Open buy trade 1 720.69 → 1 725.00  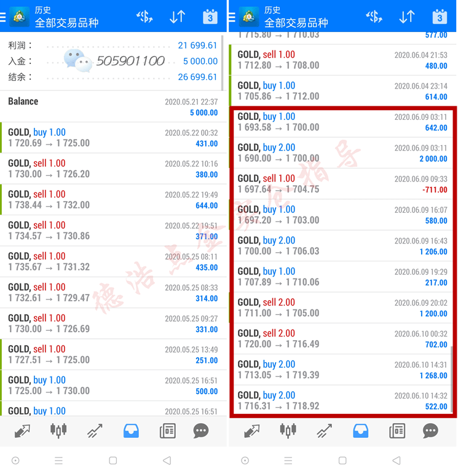pos(113,138)
